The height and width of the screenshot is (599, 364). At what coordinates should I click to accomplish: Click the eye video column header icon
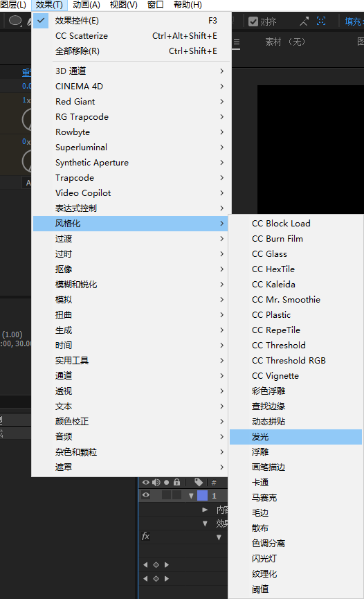pyautogui.click(x=146, y=483)
